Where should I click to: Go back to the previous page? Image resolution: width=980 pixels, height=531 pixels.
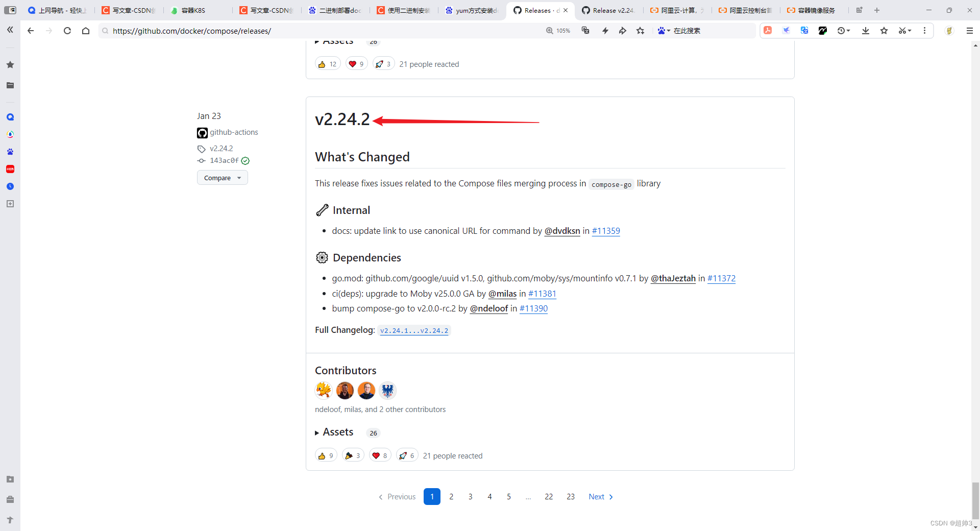point(31,31)
